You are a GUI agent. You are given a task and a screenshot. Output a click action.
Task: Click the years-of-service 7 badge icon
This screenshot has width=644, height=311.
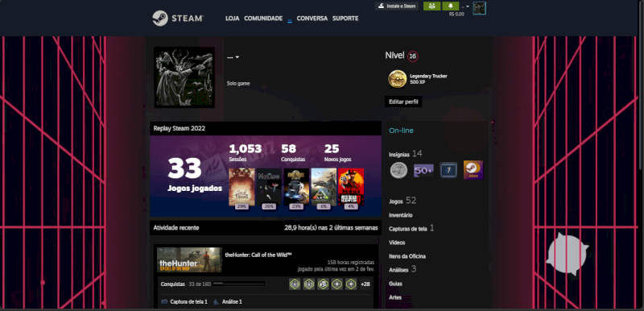tap(448, 170)
